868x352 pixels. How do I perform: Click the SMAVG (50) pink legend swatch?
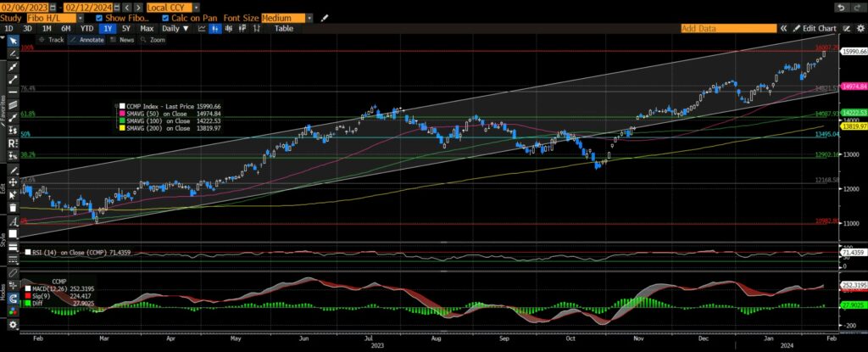pos(121,112)
